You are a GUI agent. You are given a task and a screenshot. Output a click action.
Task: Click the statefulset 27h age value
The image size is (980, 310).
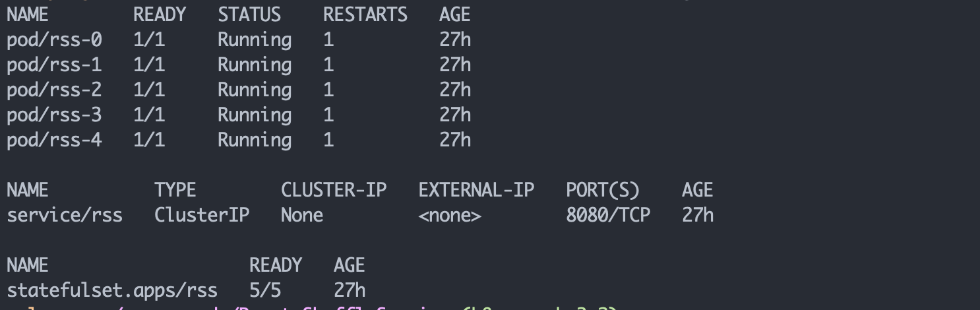350,291
